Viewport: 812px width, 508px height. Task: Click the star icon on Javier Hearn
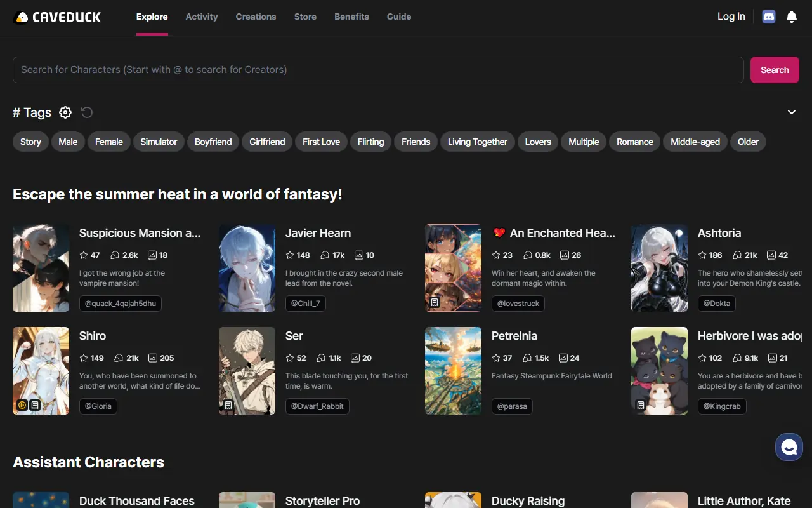pyautogui.click(x=290, y=255)
